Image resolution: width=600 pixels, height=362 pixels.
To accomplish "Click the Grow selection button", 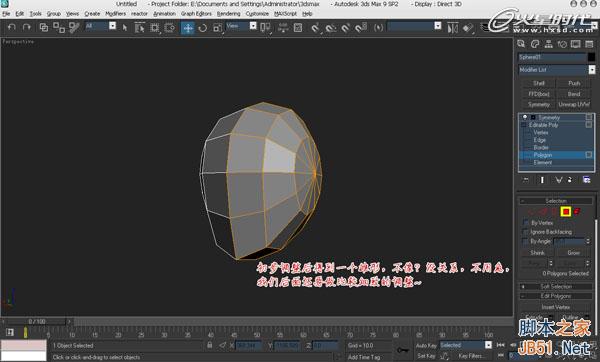I will pyautogui.click(x=573, y=253).
